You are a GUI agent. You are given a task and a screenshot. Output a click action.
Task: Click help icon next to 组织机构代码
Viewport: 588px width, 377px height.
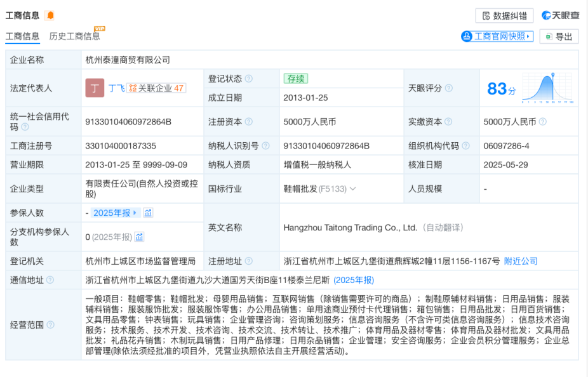[x=465, y=146]
